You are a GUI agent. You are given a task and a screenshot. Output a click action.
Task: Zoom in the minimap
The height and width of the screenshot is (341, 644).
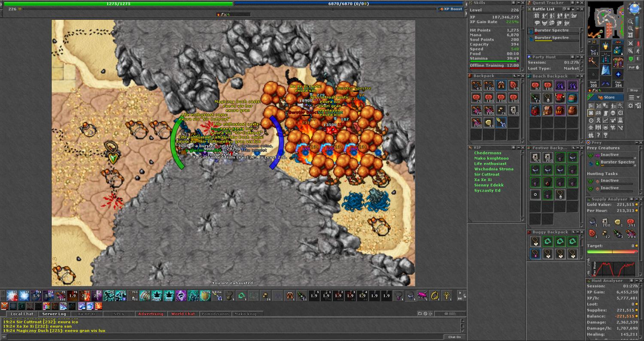point(630,28)
